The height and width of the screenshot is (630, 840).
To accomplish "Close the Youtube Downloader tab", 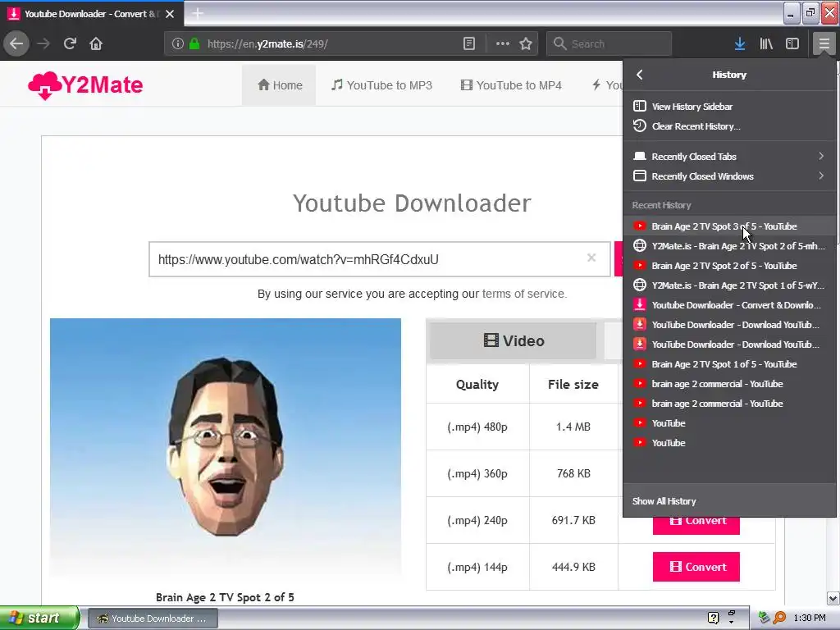I will pyautogui.click(x=170, y=14).
